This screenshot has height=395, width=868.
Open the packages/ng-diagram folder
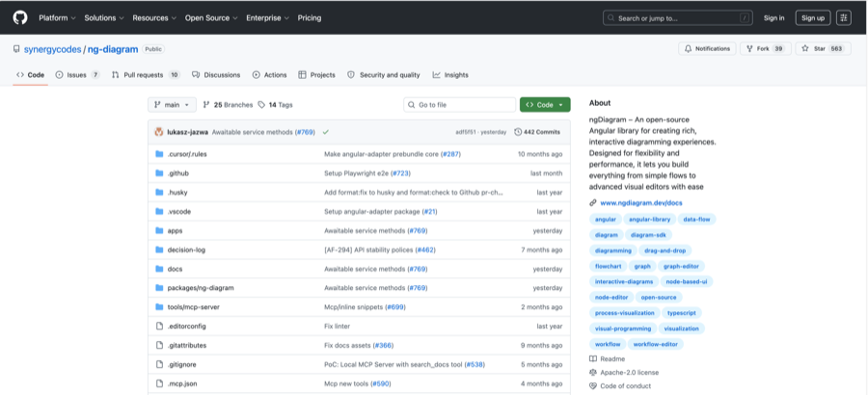[201, 288]
